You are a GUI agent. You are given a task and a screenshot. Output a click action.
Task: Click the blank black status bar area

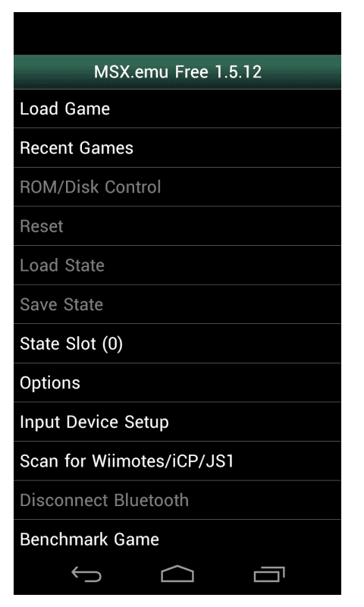[x=177, y=33]
